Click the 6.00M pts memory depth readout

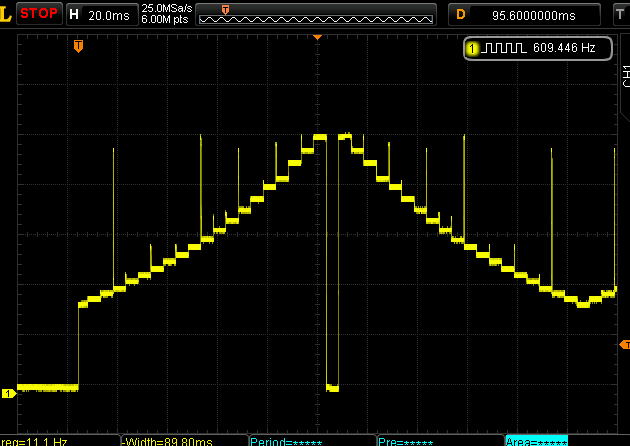point(165,19)
